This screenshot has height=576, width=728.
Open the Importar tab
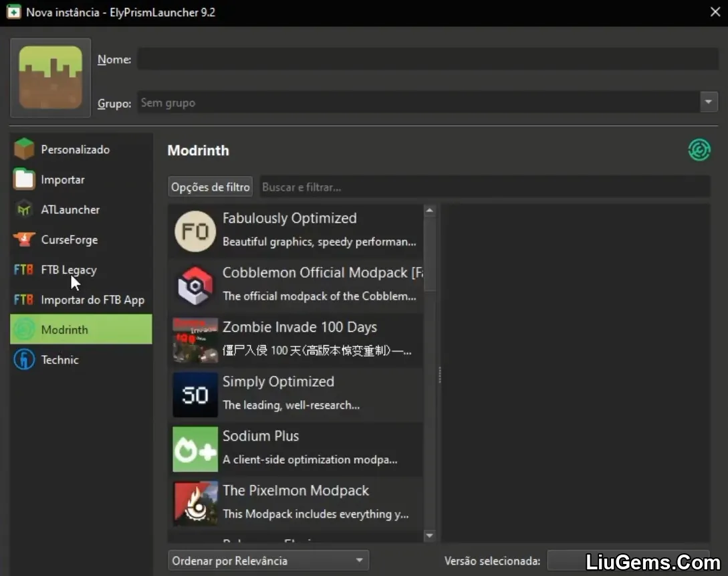[82, 179]
